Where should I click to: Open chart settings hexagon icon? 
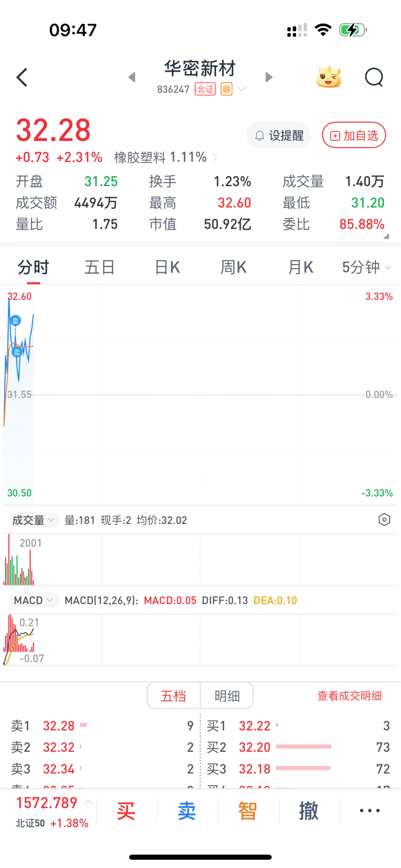point(384,520)
